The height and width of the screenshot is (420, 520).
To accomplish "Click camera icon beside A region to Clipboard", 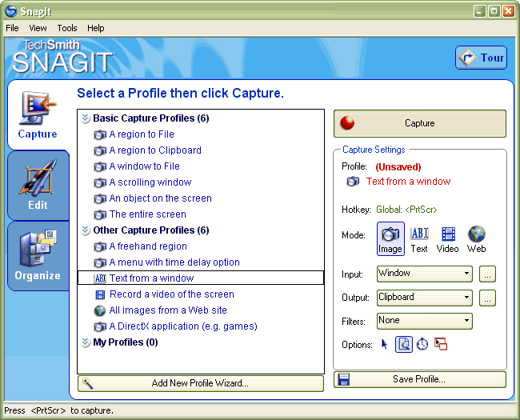I will (x=100, y=150).
